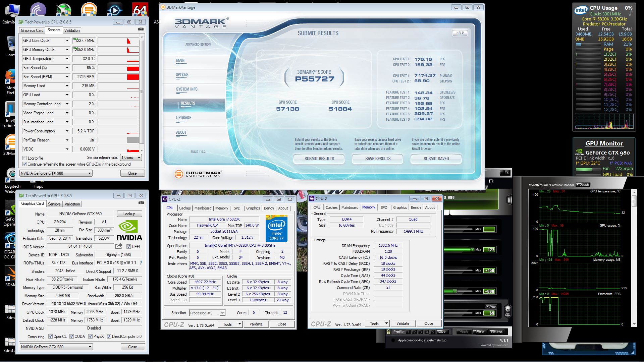
Task: Open the Firefox desktop shortcut
Action: [x=10, y=76]
